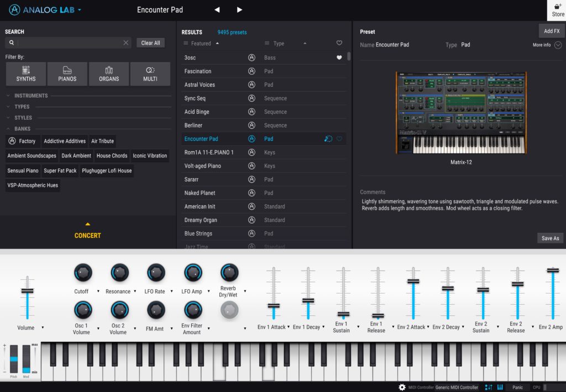
Task: Click the results list scrollbar
Action: pyautogui.click(x=349, y=57)
